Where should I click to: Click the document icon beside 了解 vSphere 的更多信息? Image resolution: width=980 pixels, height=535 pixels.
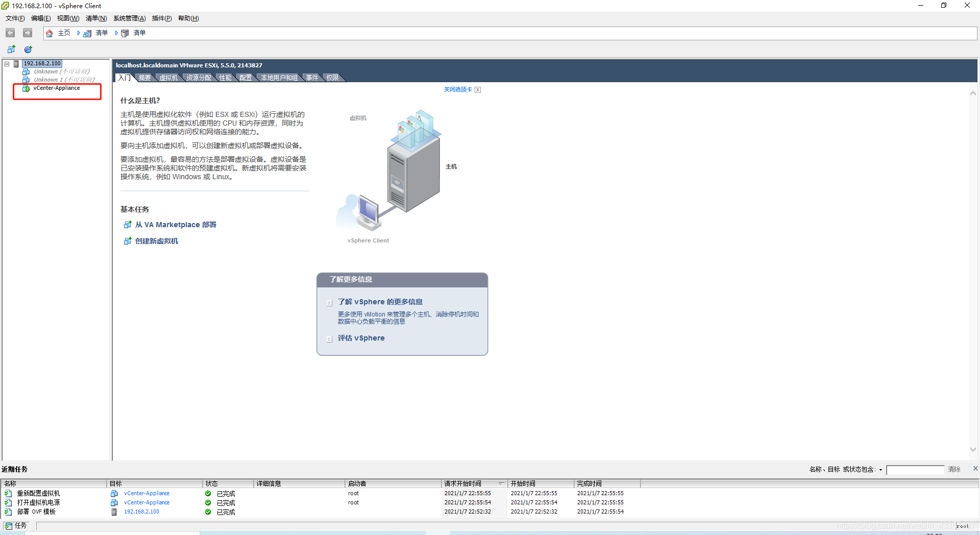[329, 303]
